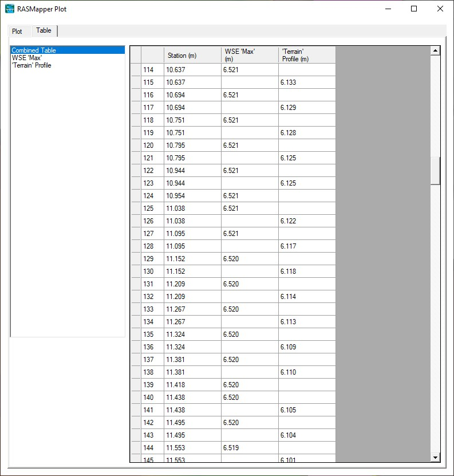Viewport: 454px width, 476px height.
Task: Click terrain value 6.109
Action: [x=307, y=347]
